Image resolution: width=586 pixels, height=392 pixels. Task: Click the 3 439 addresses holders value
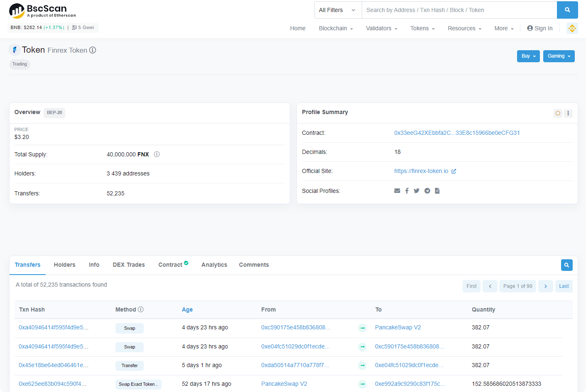[128, 174]
